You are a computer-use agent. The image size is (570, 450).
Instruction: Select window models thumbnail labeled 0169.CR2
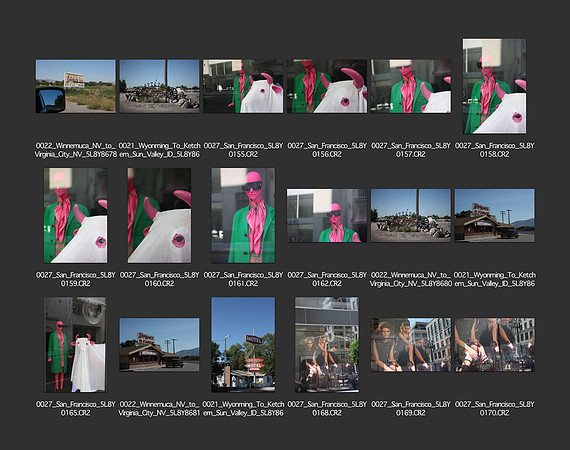pyautogui.click(x=411, y=345)
